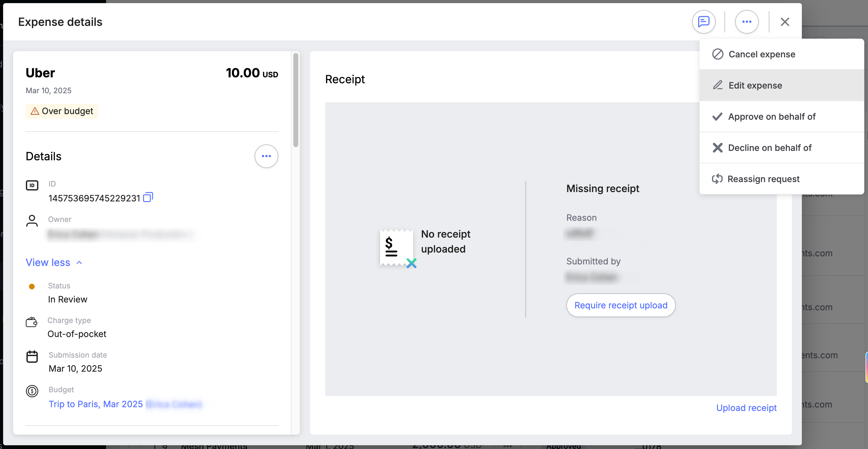Click the Edit expense pencil icon
868x449 pixels.
(x=718, y=85)
